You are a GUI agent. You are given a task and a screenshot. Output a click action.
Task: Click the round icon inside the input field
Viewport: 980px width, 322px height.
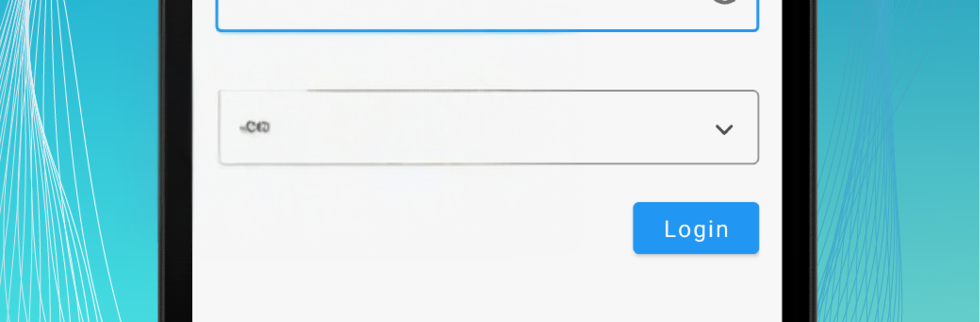725,2
